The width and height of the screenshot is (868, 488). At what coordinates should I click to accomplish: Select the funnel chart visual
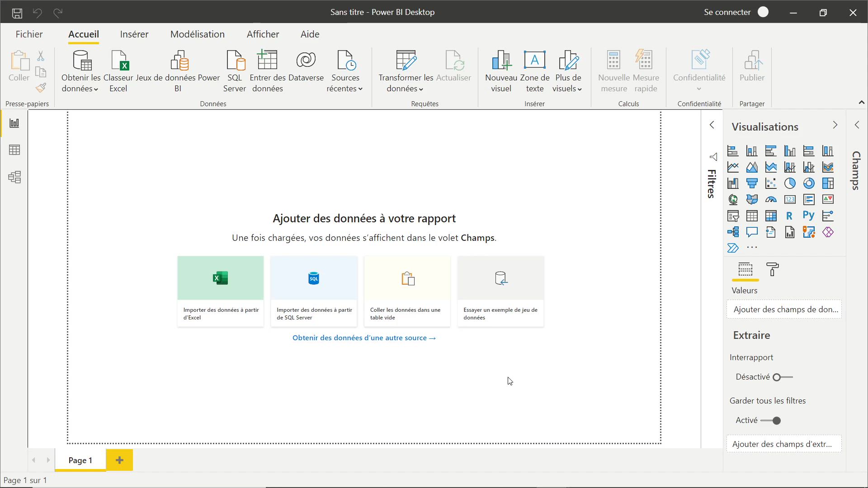point(752,183)
